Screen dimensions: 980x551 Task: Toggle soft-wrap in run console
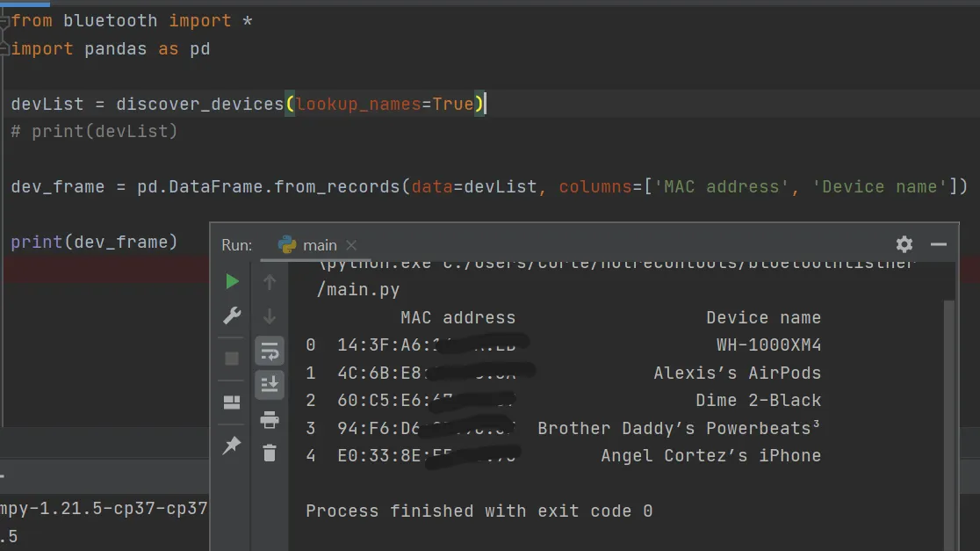(270, 351)
